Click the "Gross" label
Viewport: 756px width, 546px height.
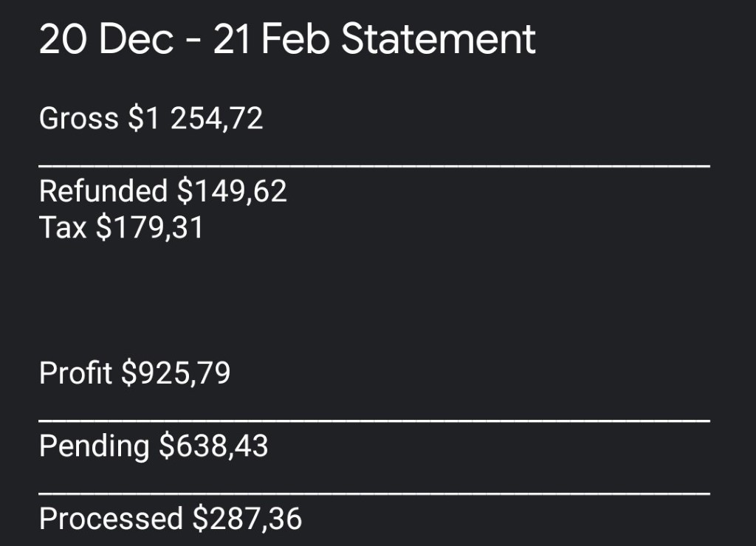[x=78, y=118]
